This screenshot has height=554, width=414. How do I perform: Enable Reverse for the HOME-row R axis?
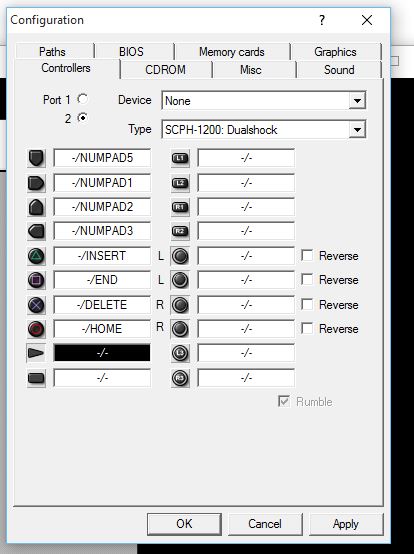(x=307, y=329)
